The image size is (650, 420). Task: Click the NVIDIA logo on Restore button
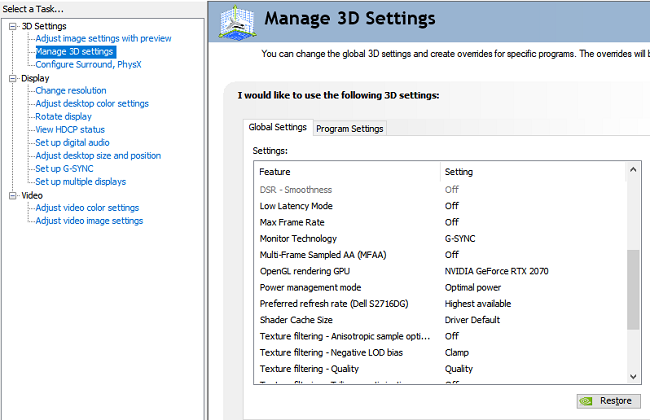pyautogui.click(x=586, y=401)
